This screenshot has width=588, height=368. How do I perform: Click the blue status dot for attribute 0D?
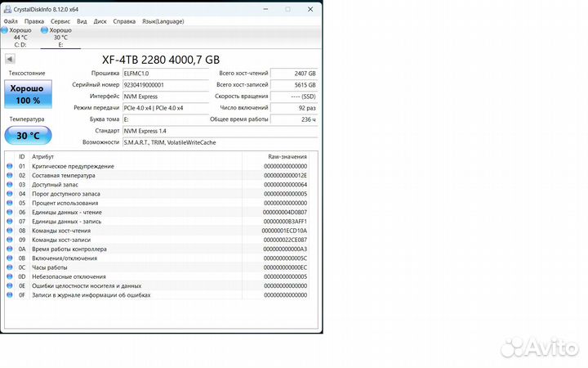10,276
